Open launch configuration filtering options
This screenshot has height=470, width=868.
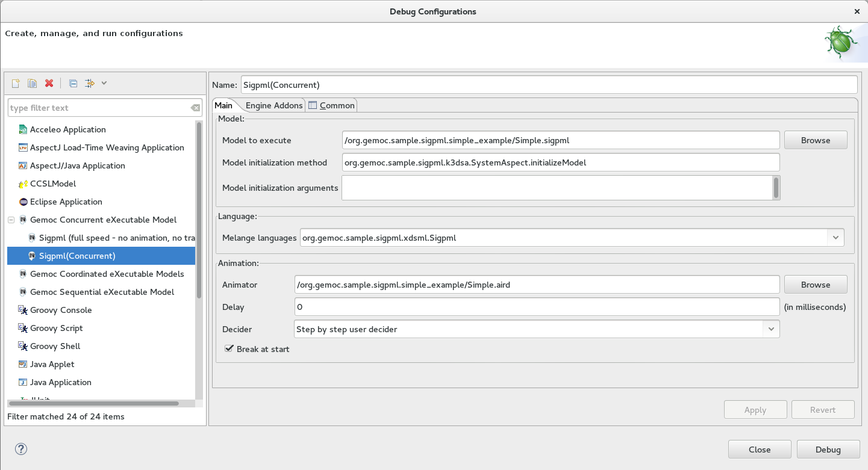(88, 83)
